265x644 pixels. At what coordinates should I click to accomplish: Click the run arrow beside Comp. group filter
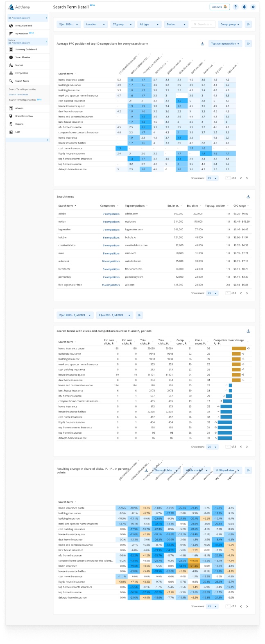(248, 25)
